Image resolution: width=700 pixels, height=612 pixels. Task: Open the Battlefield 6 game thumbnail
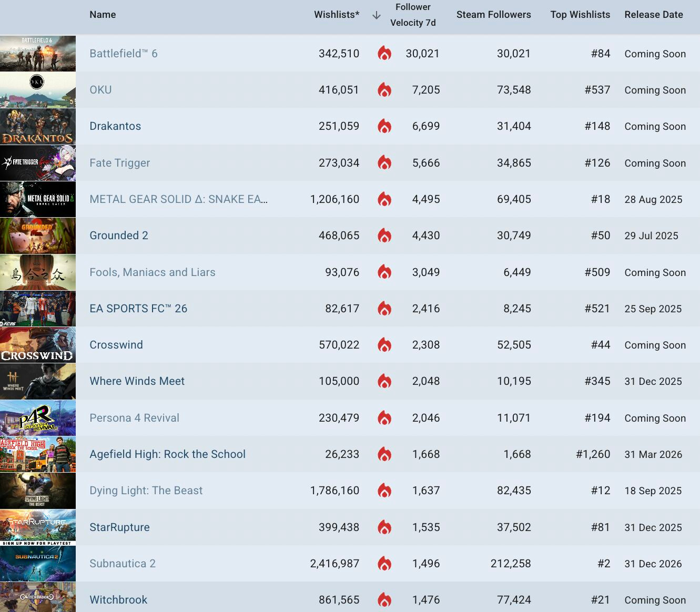(38, 54)
